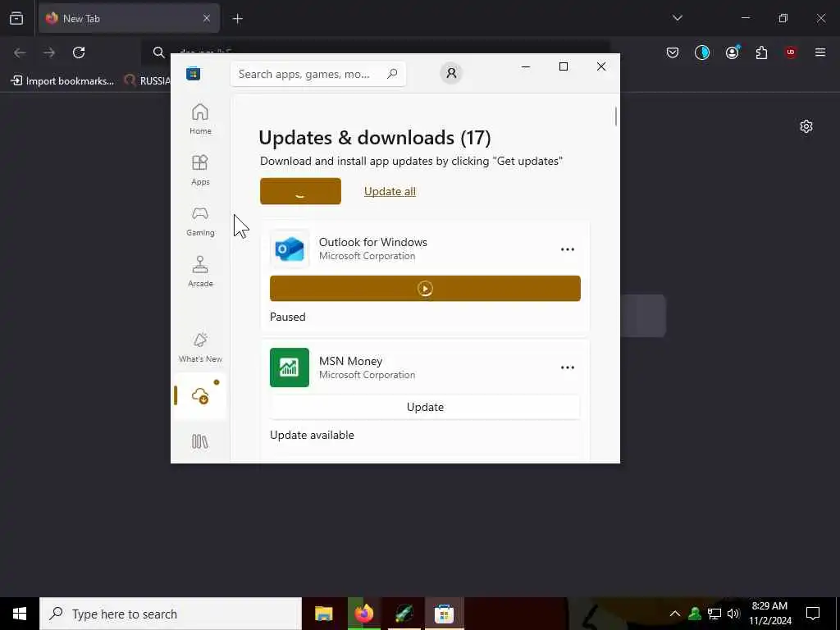The height and width of the screenshot is (630, 840).
Task: Select the Downloads cloud icon in sidebar
Action: 200,396
